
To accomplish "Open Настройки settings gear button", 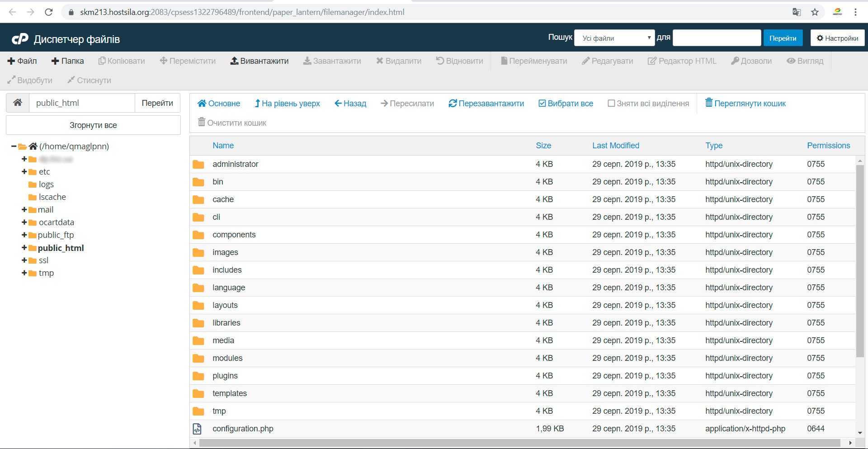I will tap(837, 38).
